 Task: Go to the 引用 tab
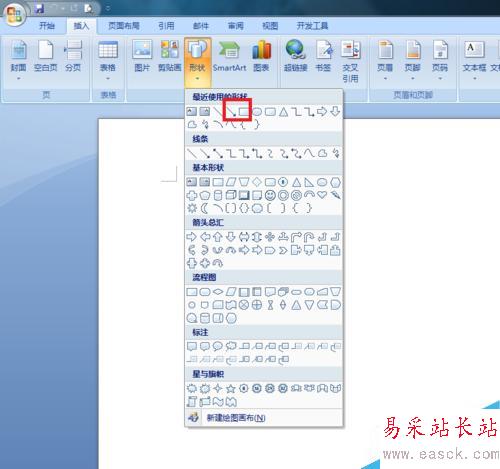pyautogui.click(x=166, y=26)
